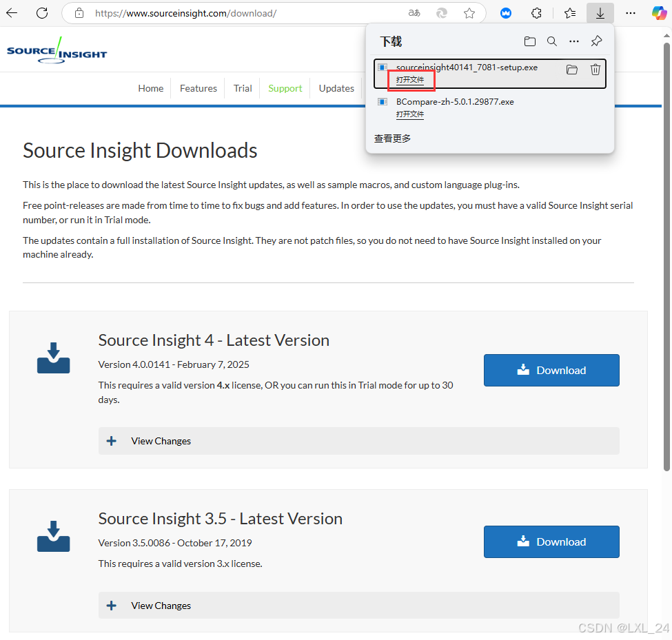Click Version 3.5.0086 - October 17, 2019 text
The width and height of the screenshot is (672, 640).
tap(175, 543)
